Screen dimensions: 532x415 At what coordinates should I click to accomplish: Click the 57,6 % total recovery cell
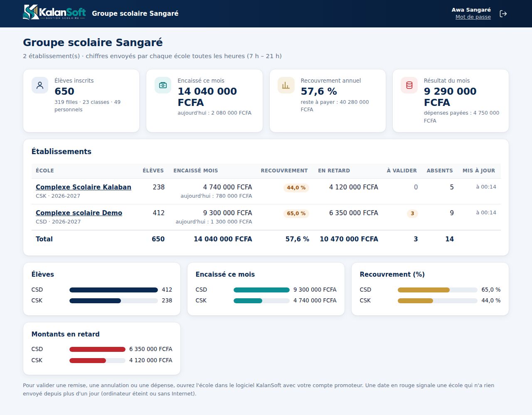coord(297,239)
